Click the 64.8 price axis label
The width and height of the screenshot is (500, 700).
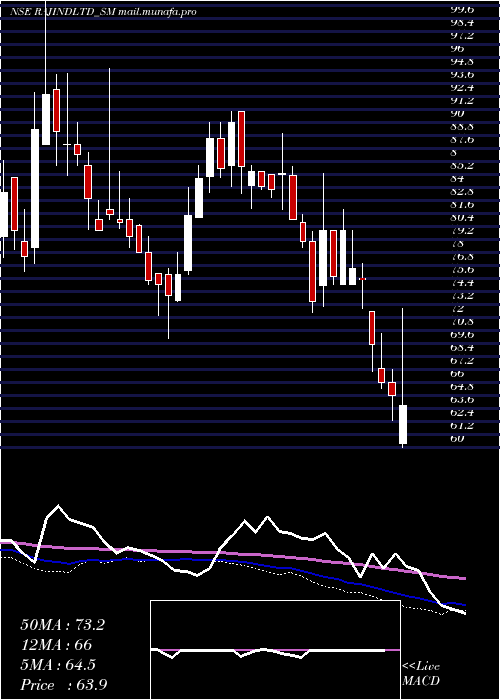click(464, 386)
